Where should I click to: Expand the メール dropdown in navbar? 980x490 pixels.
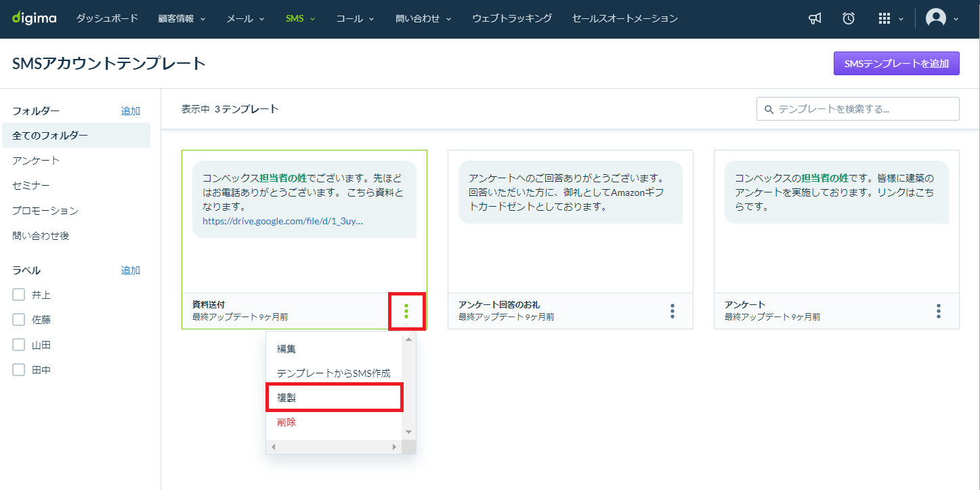click(246, 19)
